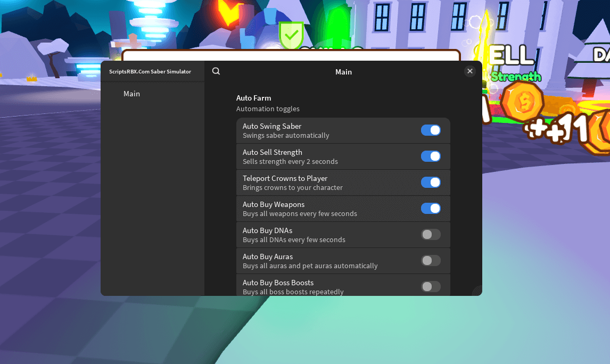The image size is (610, 364).
Task: Click the Main header title
Action: click(x=343, y=72)
